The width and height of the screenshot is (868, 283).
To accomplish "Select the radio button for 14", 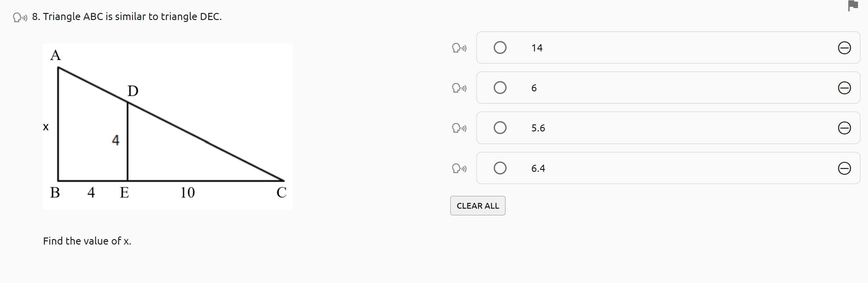I will (500, 47).
